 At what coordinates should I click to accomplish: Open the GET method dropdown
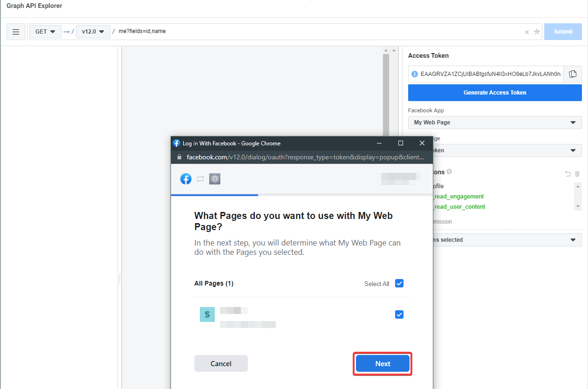(x=45, y=32)
